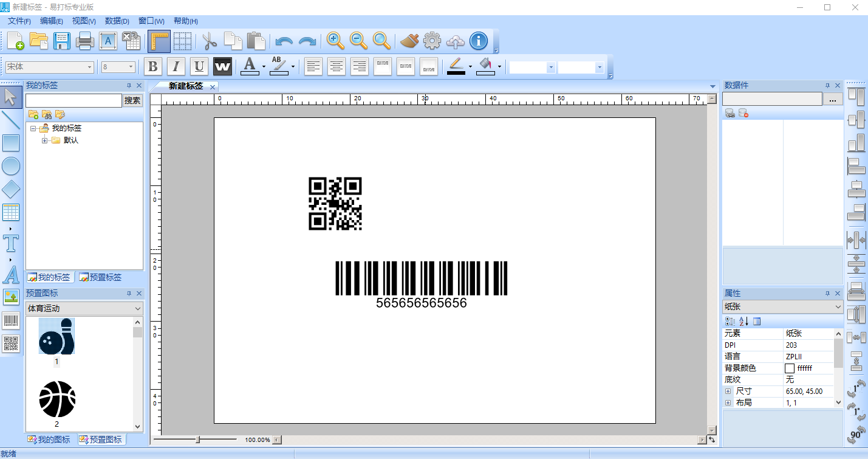Click the zoom slider handle
868x459 pixels.
198,440
